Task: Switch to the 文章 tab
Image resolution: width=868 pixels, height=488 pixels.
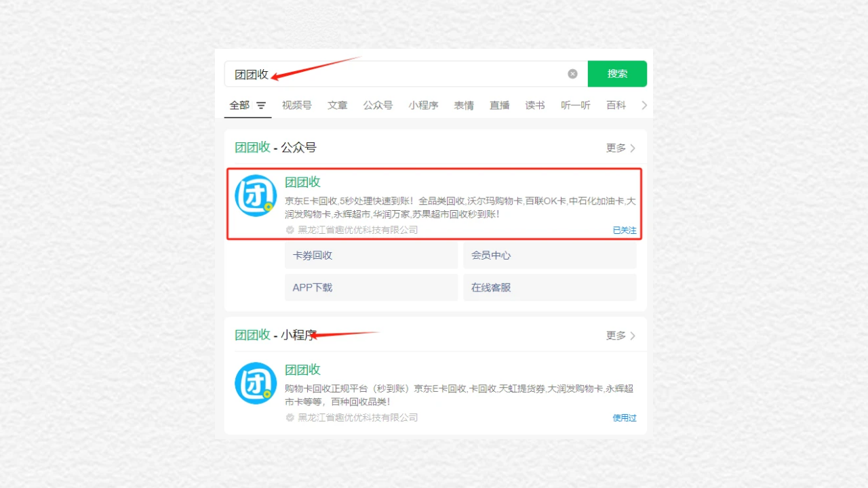Action: click(x=337, y=105)
